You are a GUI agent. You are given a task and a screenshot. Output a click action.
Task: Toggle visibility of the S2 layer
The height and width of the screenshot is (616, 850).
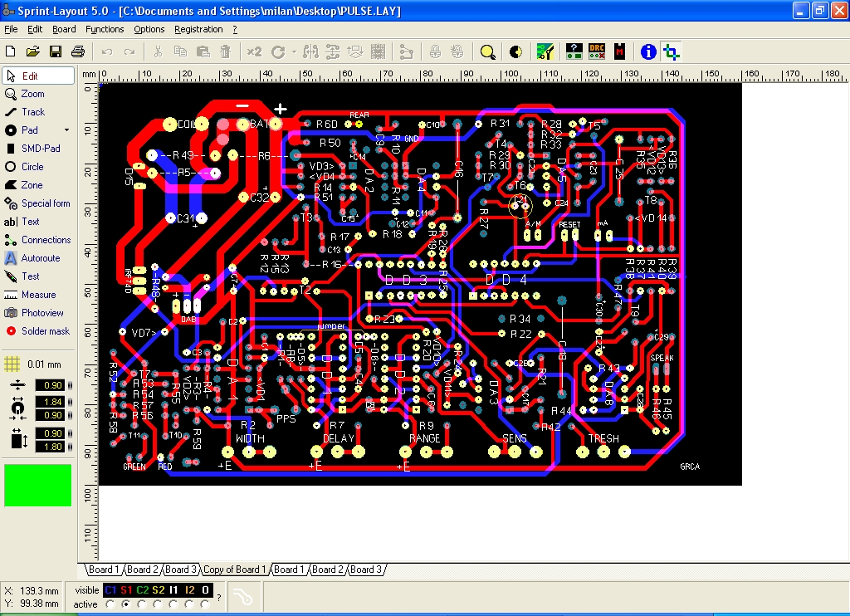point(158,590)
